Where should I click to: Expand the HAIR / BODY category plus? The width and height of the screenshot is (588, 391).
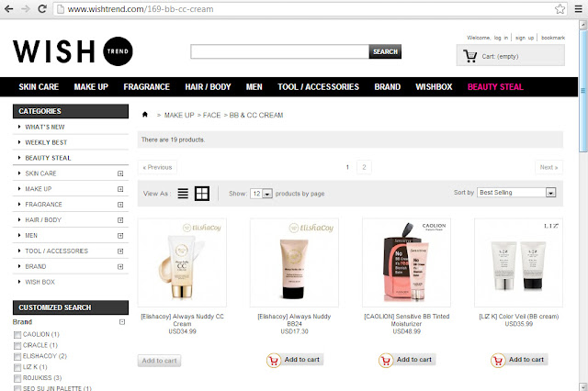tap(120, 220)
